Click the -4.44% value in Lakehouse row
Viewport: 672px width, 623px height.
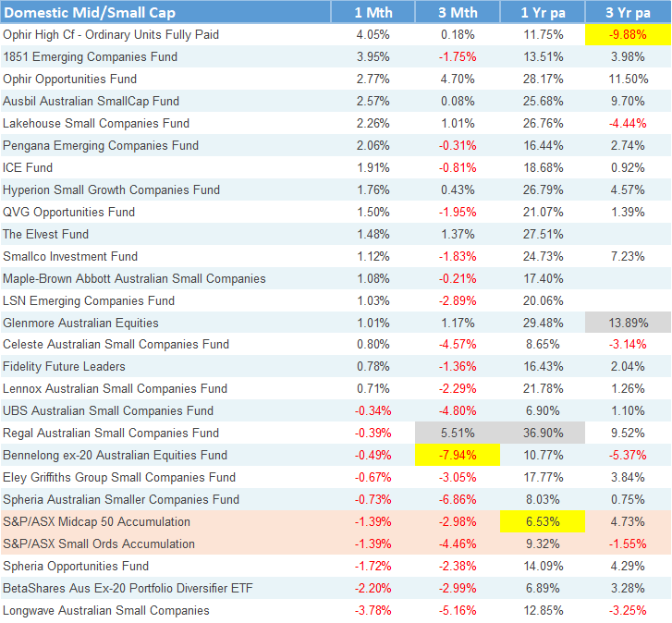point(628,124)
